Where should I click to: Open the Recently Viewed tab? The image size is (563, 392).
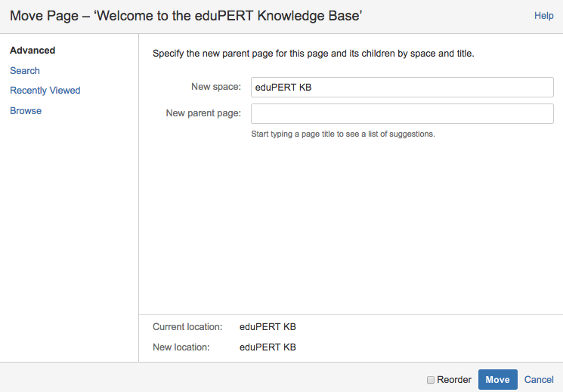point(45,91)
